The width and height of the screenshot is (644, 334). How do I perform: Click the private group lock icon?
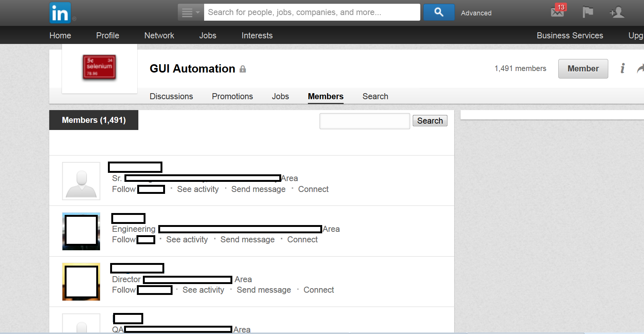243,69
